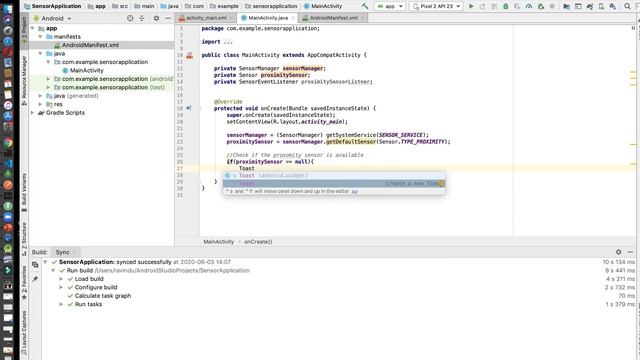Open Finder from the dock
Viewport: 640px width, 360px height.
point(8,9)
